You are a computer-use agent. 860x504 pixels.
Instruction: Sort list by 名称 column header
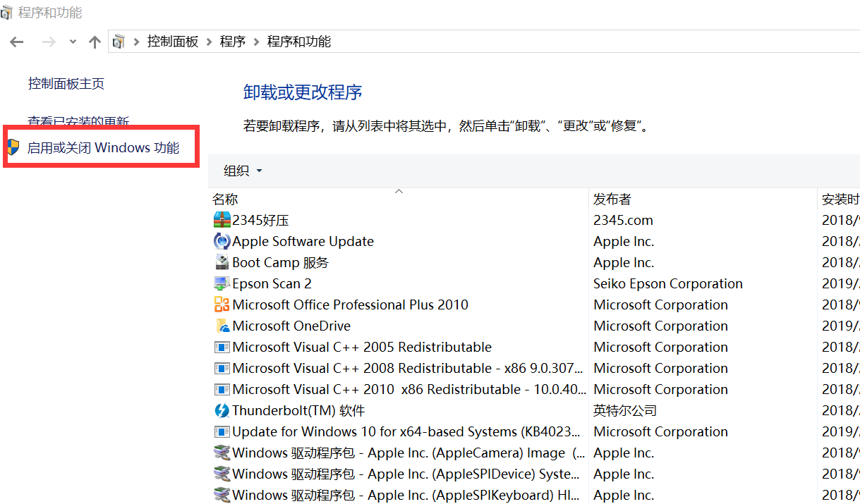coord(226,199)
